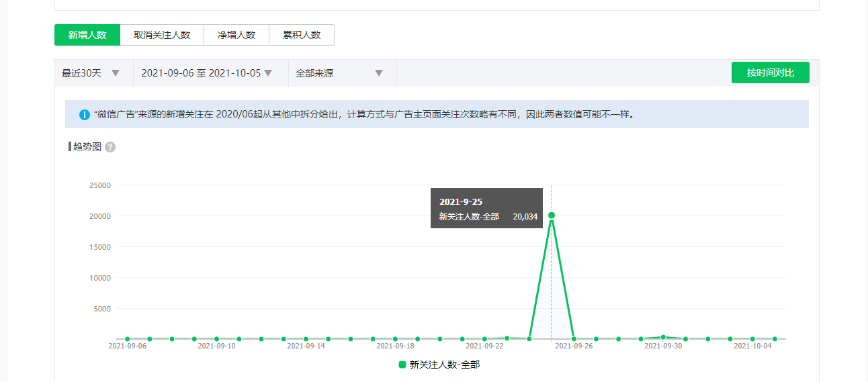Open the 最近30天 time range dropdown
The width and height of the screenshot is (868, 382).
(91, 73)
